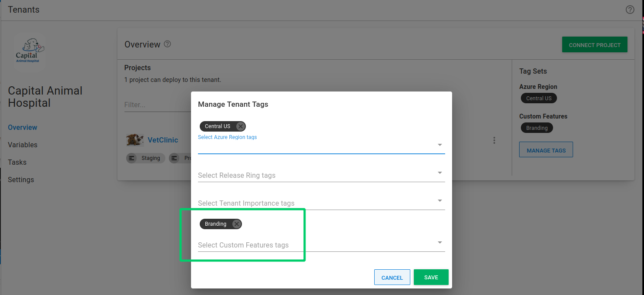Image resolution: width=644 pixels, height=295 pixels.
Task: Expand the Release Ring tags dropdown
Action: pyautogui.click(x=439, y=173)
